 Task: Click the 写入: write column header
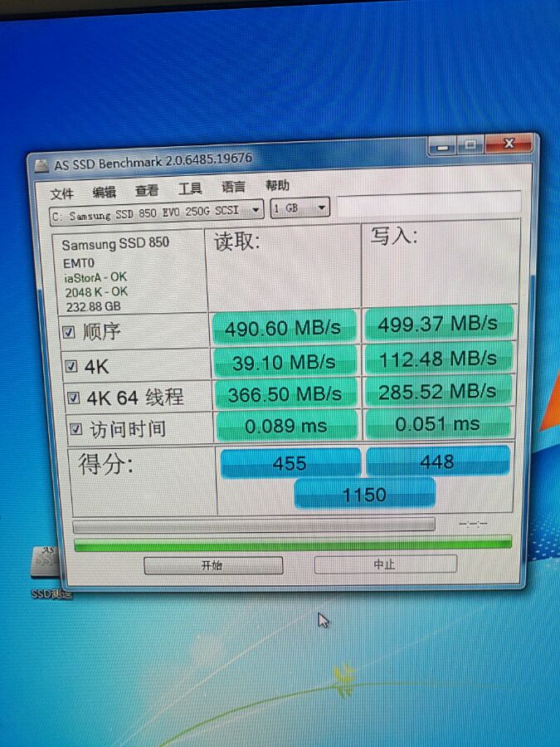394,237
